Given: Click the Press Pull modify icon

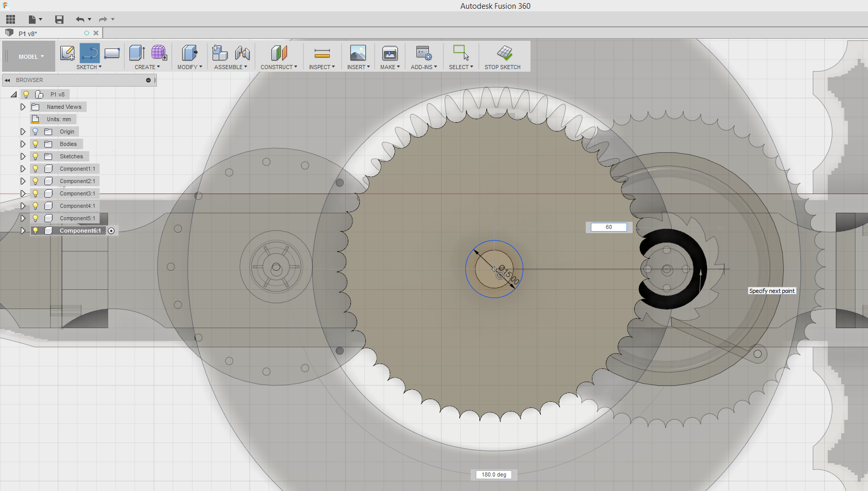Looking at the screenshot, I should click(x=189, y=53).
